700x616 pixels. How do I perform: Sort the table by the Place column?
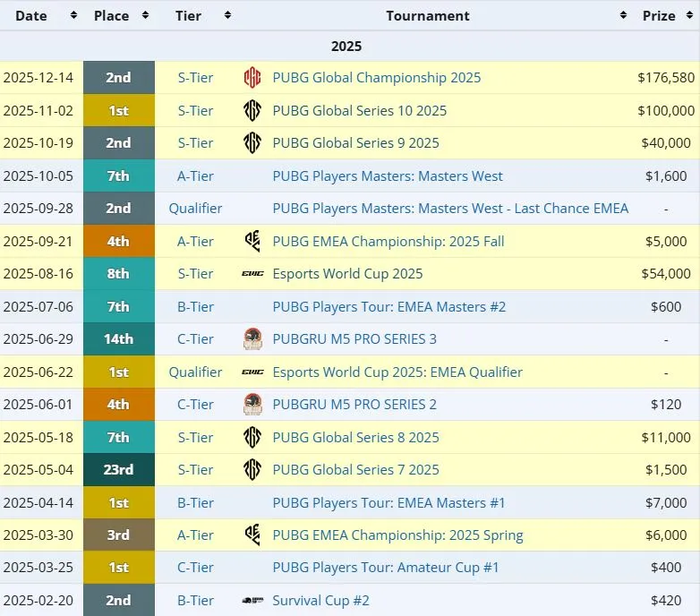click(x=146, y=15)
